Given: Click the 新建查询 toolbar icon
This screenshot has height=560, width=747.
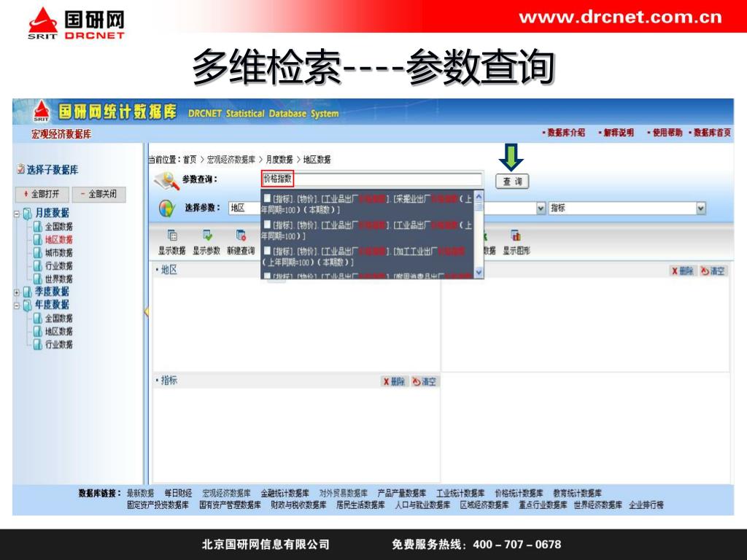Looking at the screenshot, I should point(241,236).
